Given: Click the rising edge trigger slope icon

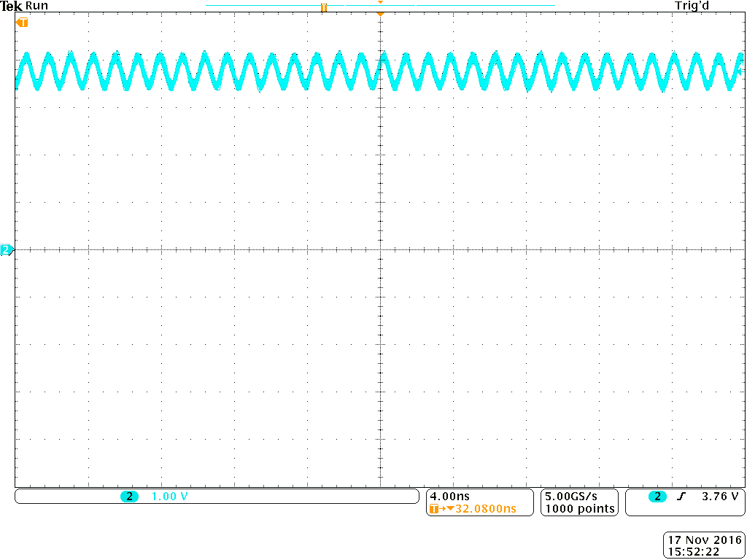Looking at the screenshot, I should coord(682,497).
